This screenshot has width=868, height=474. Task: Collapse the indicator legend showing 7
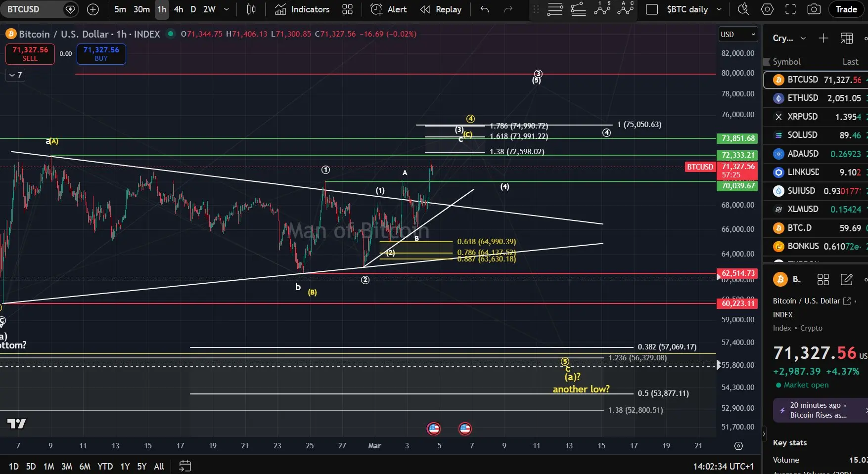pyautogui.click(x=15, y=75)
